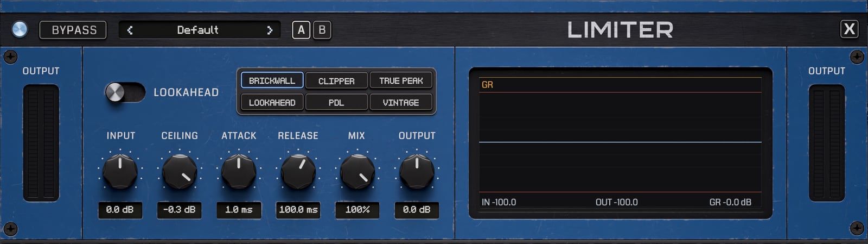Click the MIX knob
The width and height of the screenshot is (868, 244).
[358, 172]
